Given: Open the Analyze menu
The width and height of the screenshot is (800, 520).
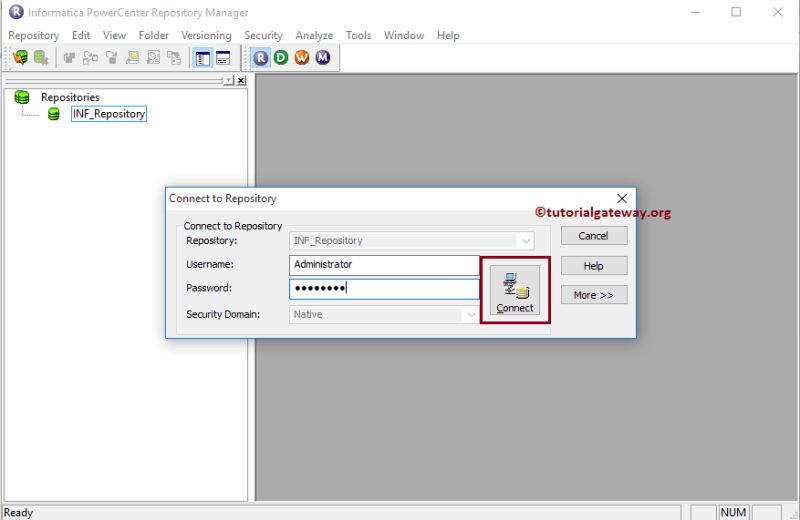Looking at the screenshot, I should 314,35.
